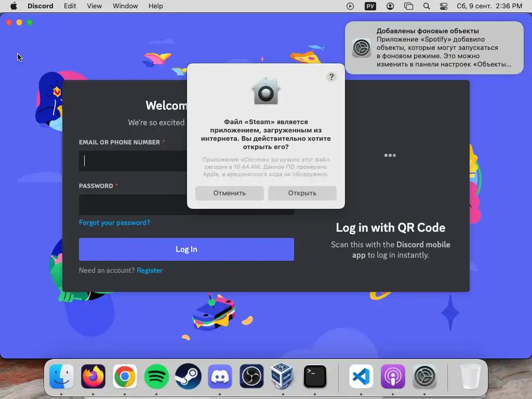Open Finder from the Dock

(61, 377)
